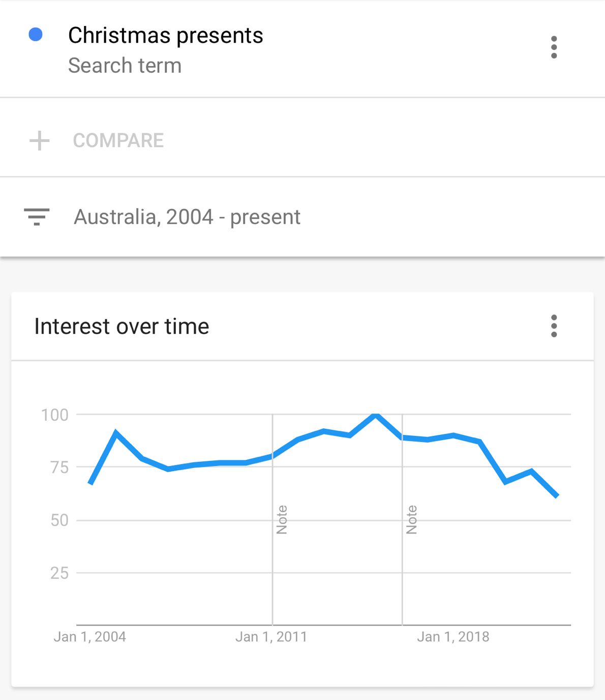
Task: Open the filter icon beside Australia
Action: (x=37, y=217)
